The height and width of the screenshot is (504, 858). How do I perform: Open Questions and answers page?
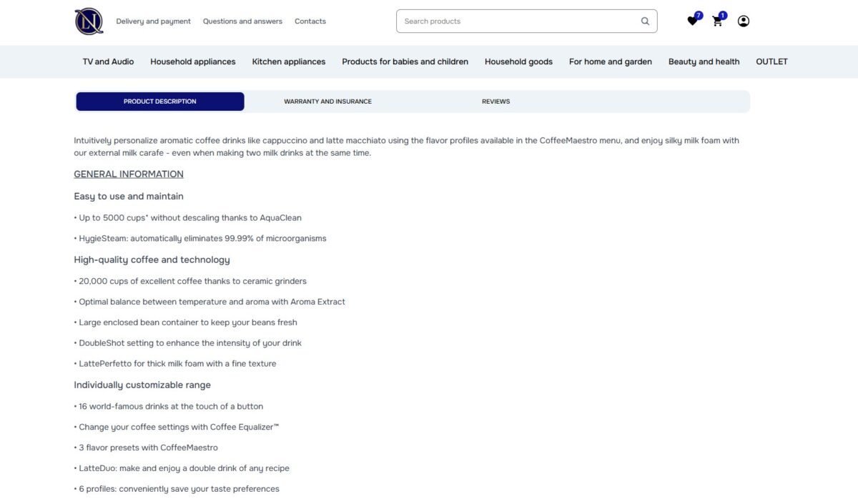pyautogui.click(x=242, y=21)
